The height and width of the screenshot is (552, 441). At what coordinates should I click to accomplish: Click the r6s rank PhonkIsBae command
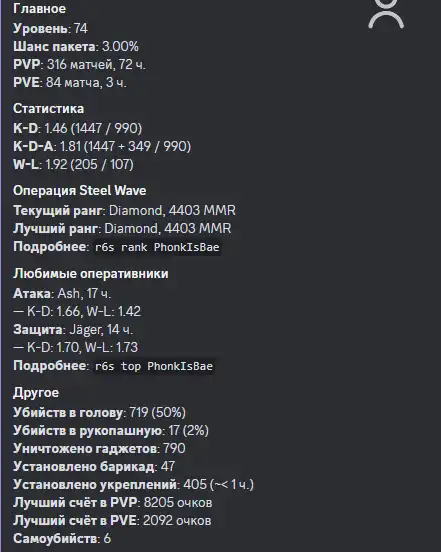click(x=157, y=247)
